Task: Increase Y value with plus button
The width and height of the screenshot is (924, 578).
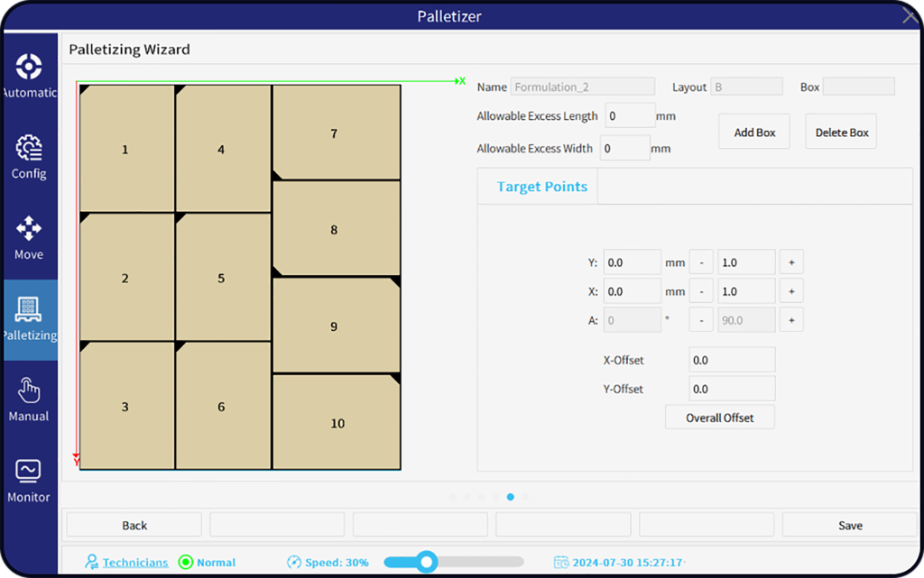Action: click(x=791, y=262)
